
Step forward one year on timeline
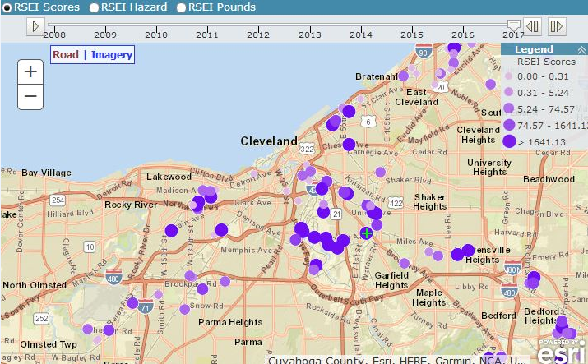coord(557,26)
